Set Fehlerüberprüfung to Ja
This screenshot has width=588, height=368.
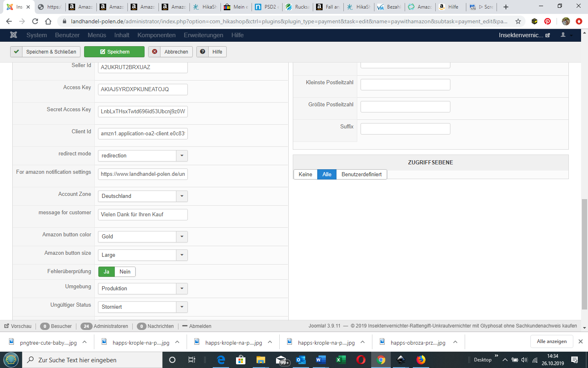[107, 272]
